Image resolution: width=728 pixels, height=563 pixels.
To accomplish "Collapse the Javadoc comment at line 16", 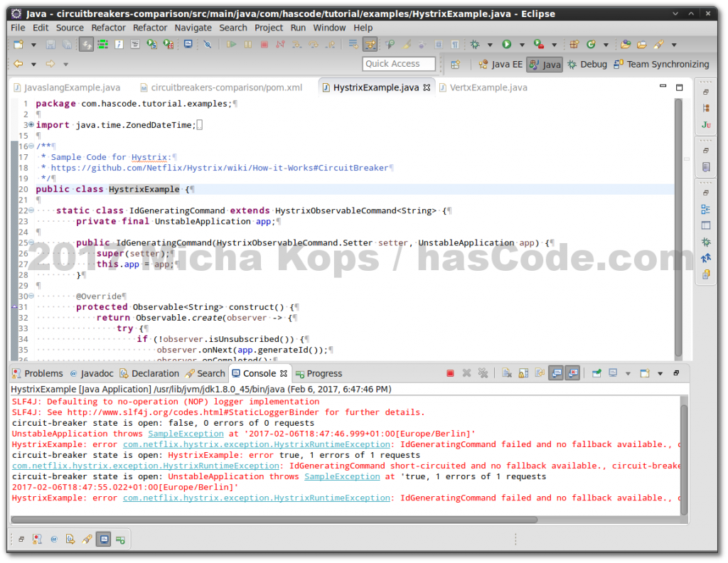I will tap(31, 146).
